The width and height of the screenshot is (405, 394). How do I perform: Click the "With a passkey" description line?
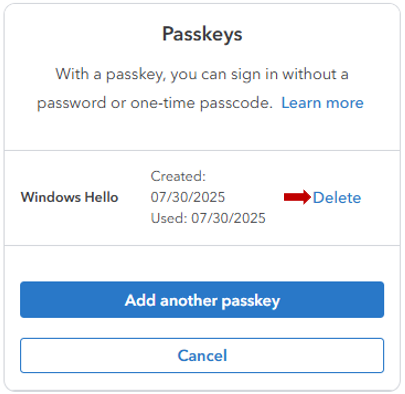[202, 74]
